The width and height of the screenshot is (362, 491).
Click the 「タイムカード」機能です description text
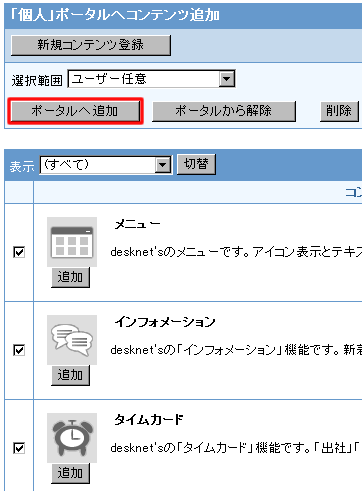(235, 448)
